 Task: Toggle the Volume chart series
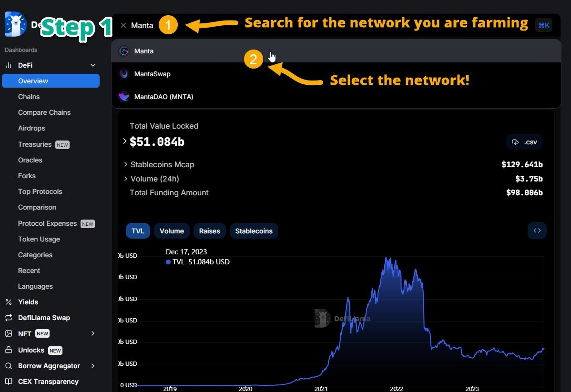[172, 231]
